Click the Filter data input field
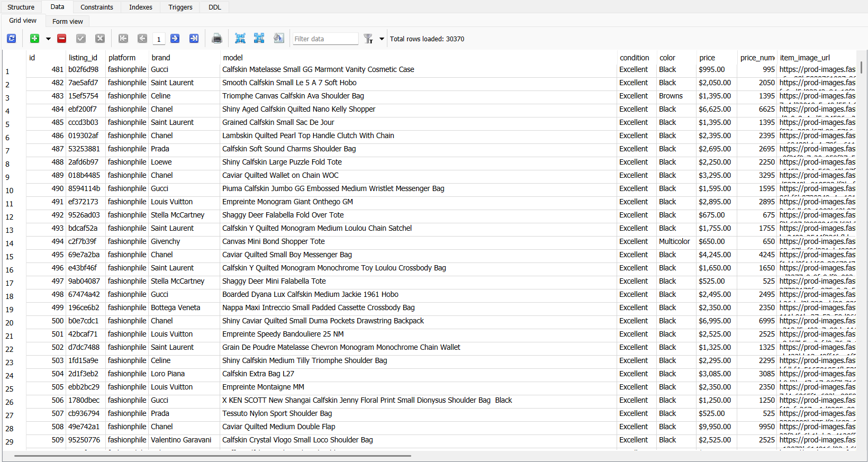The width and height of the screenshot is (868, 462). click(325, 39)
